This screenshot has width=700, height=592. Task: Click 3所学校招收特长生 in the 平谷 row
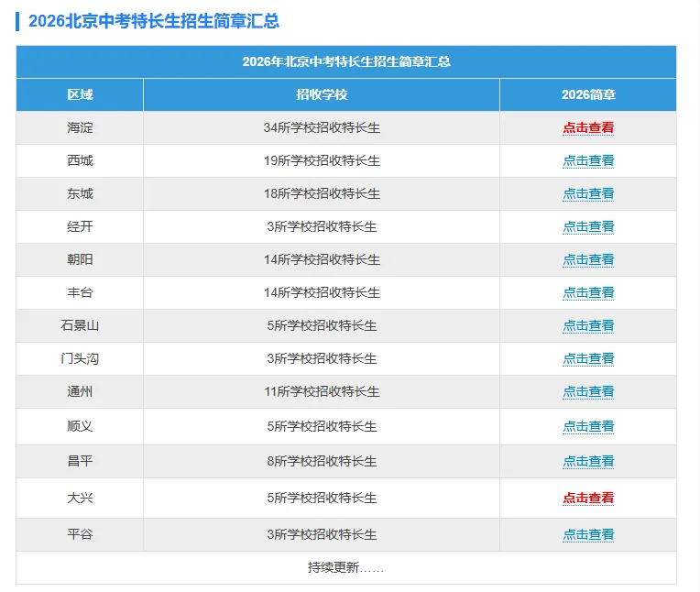322,534
